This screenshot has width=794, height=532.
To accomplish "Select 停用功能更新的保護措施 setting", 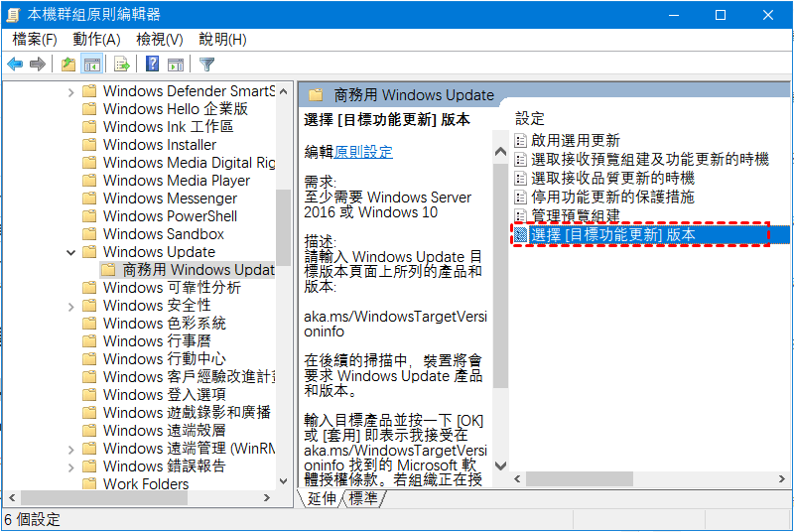I will point(612,197).
